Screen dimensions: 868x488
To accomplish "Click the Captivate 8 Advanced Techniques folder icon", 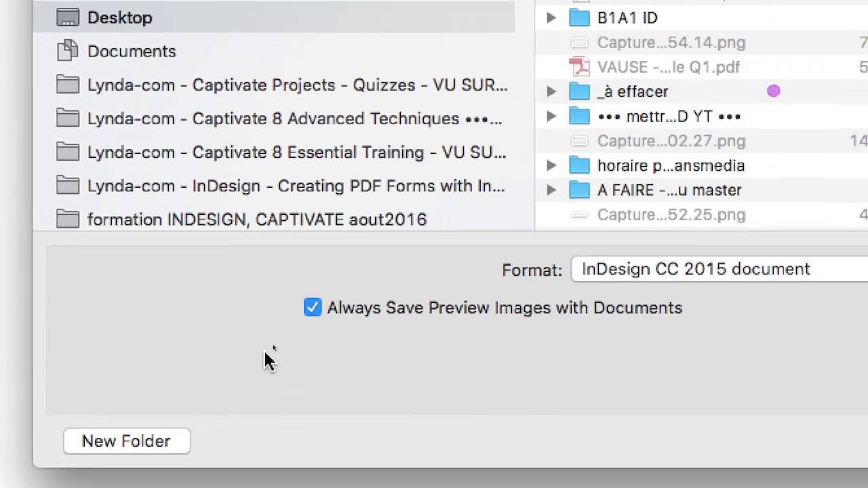I will [68, 119].
